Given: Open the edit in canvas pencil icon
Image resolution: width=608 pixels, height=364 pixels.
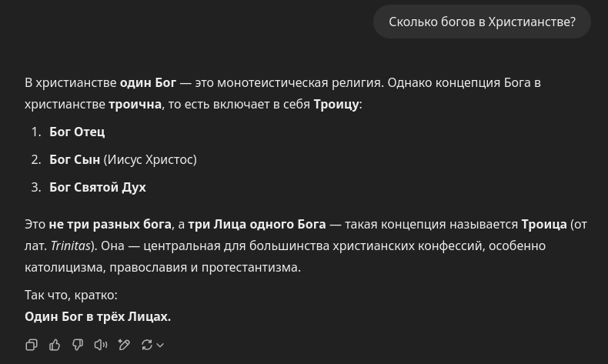Looking at the screenshot, I should click(x=124, y=345).
